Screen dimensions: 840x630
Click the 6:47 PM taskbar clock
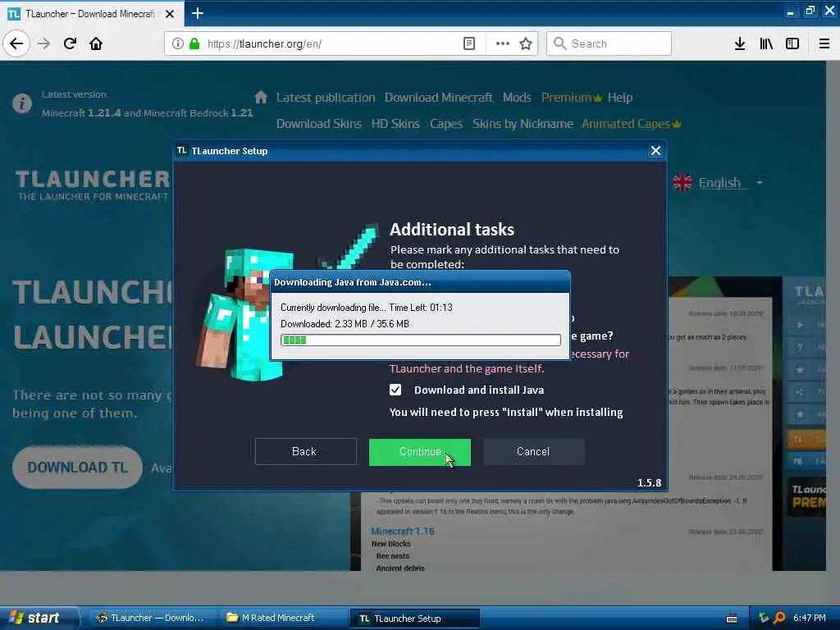coord(809,618)
